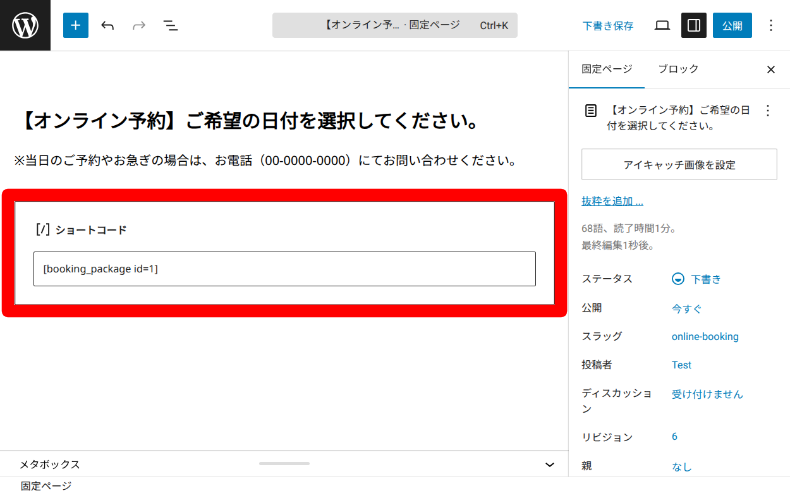Open discussion setting 受け付けません
The height and width of the screenshot is (496, 790).
[x=707, y=394]
